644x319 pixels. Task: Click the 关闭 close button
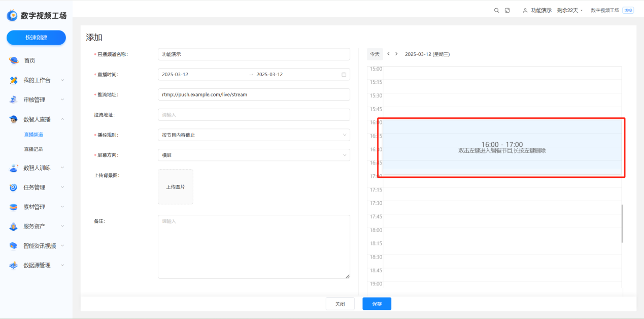coord(340,304)
